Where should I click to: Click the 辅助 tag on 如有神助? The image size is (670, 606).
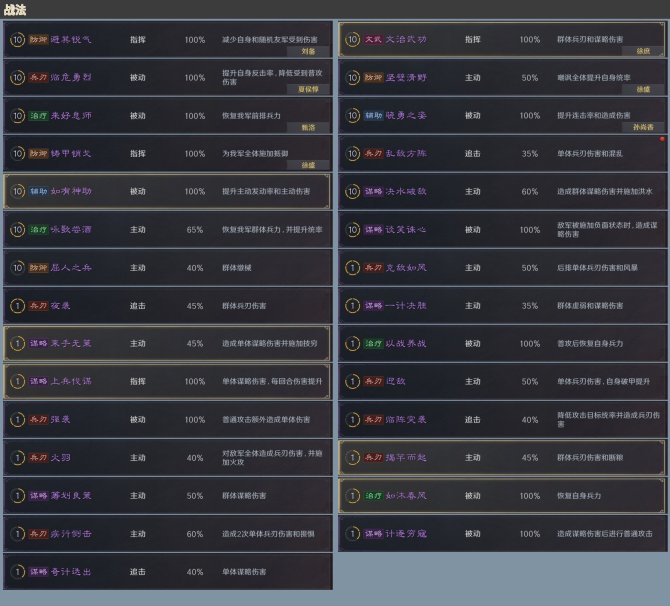(40, 191)
